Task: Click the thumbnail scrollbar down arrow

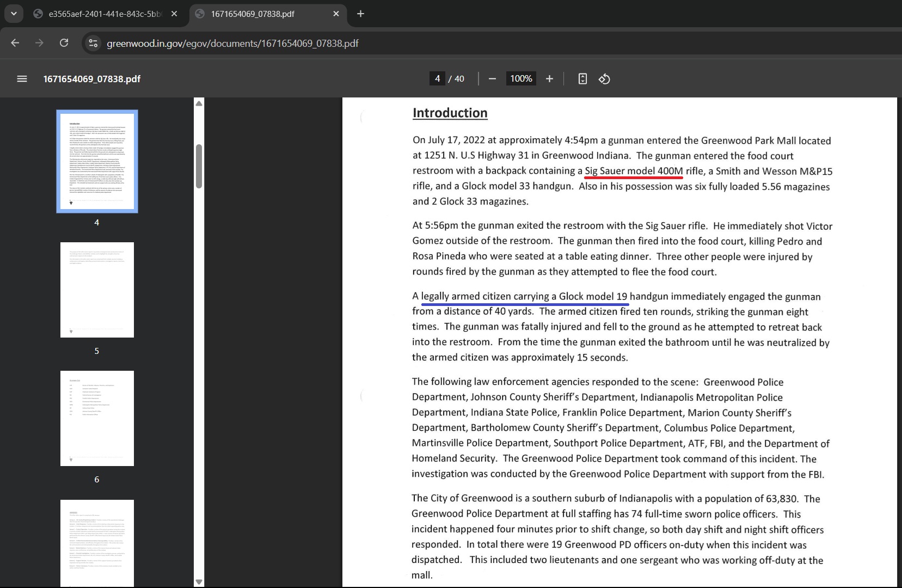Action: tap(199, 581)
